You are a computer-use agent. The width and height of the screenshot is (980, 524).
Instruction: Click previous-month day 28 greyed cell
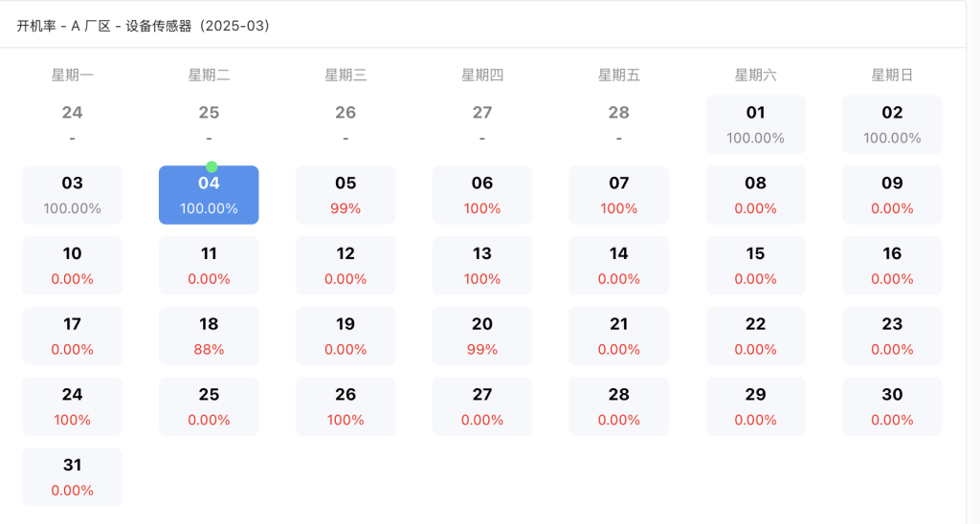(x=619, y=124)
